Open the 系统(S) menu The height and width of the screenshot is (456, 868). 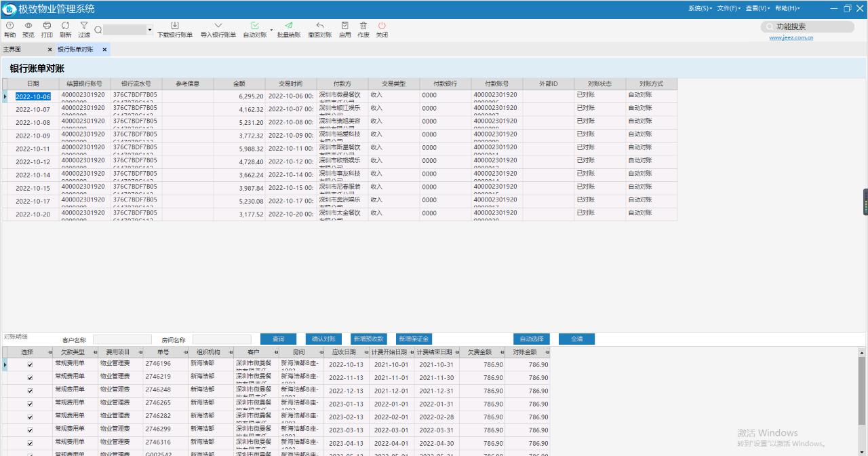pos(700,8)
